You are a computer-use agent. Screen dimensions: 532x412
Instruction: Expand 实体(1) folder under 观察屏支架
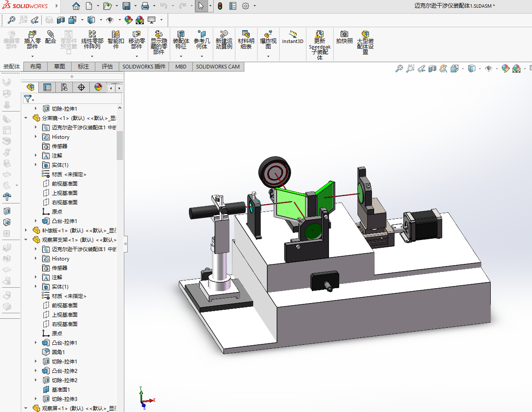tap(36, 286)
